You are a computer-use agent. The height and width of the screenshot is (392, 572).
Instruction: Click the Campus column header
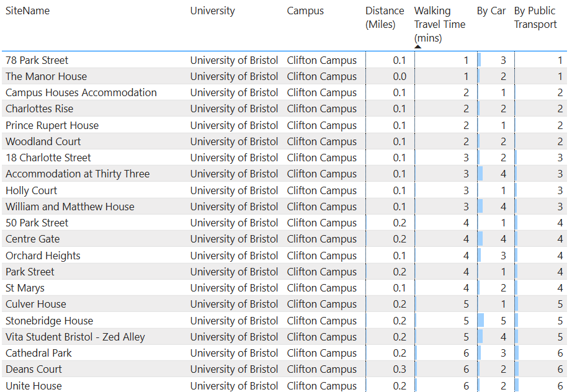(x=305, y=11)
